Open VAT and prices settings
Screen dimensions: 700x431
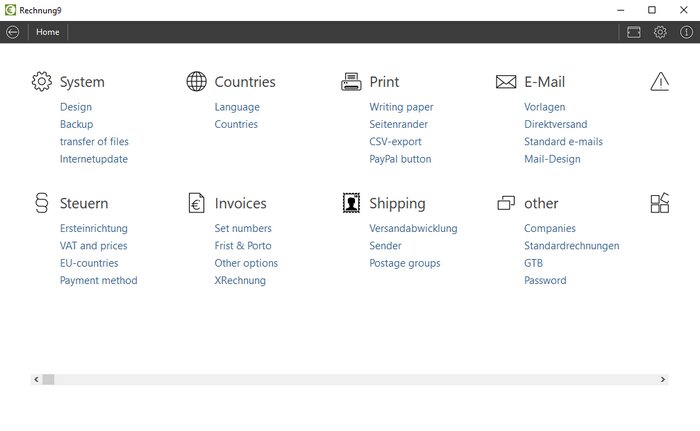click(93, 246)
